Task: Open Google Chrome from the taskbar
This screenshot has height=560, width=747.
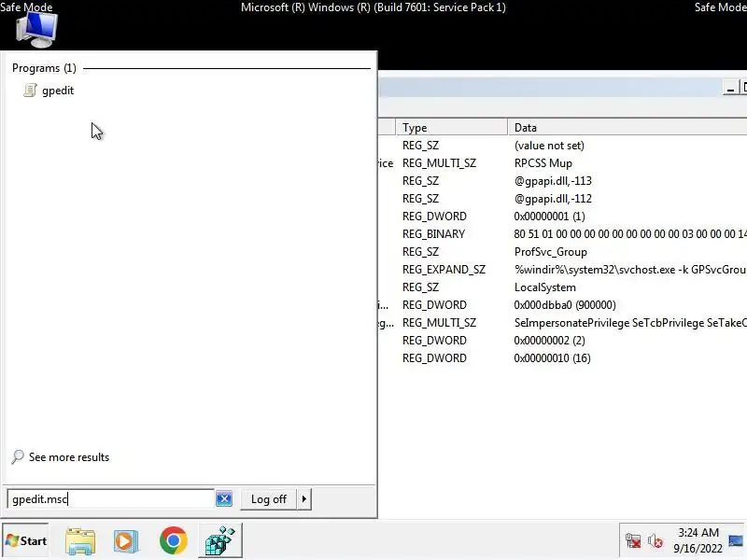Action: click(x=174, y=540)
